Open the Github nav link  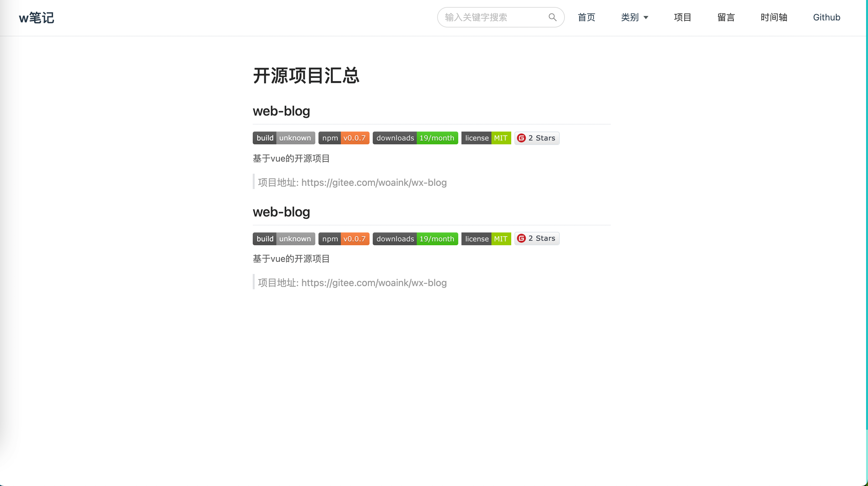click(x=826, y=17)
